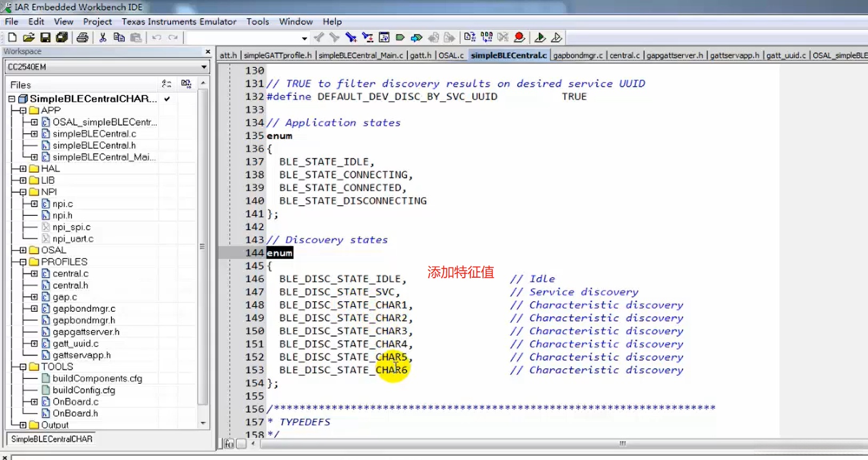Click the Print toolbar icon

(x=82, y=37)
